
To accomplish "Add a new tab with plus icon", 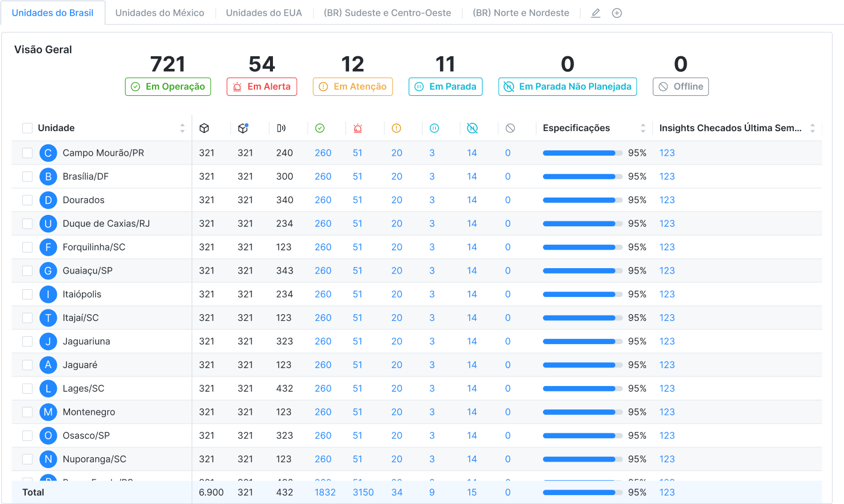I will click(617, 13).
